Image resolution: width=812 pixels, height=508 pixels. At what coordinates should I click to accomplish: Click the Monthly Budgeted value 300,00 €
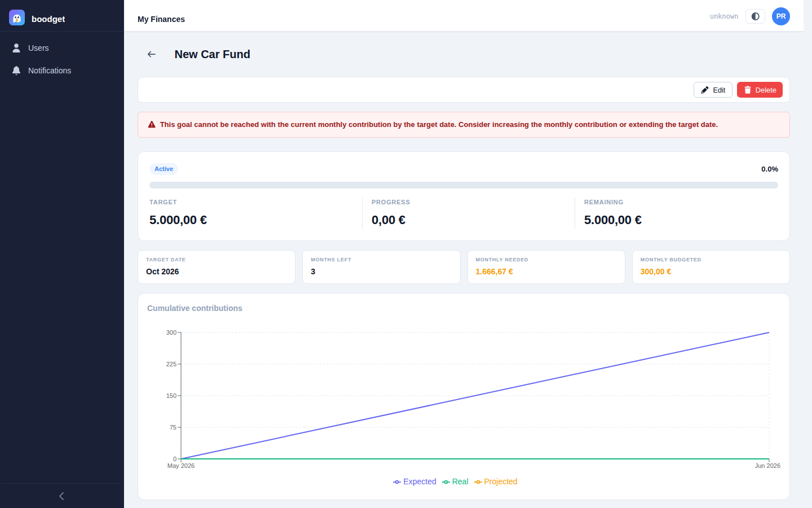pos(656,271)
